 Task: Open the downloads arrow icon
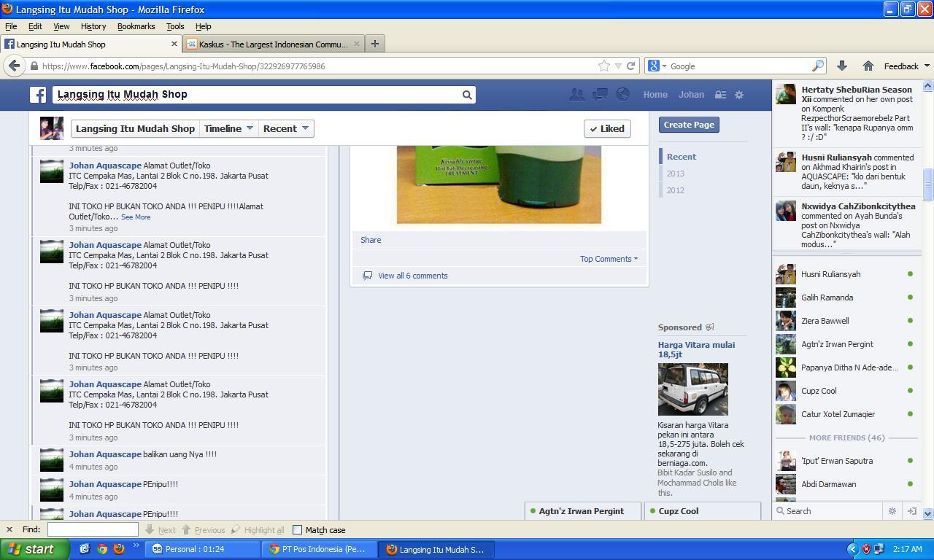click(841, 66)
